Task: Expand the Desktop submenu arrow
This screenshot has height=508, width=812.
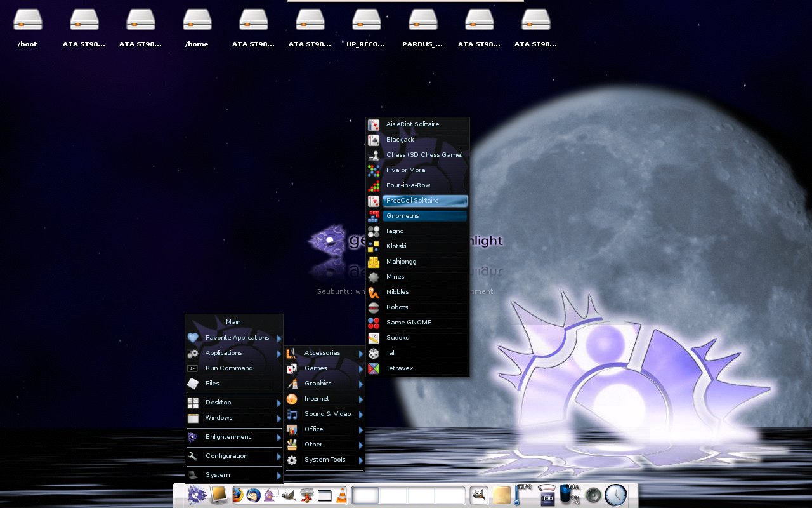Action: point(278,403)
